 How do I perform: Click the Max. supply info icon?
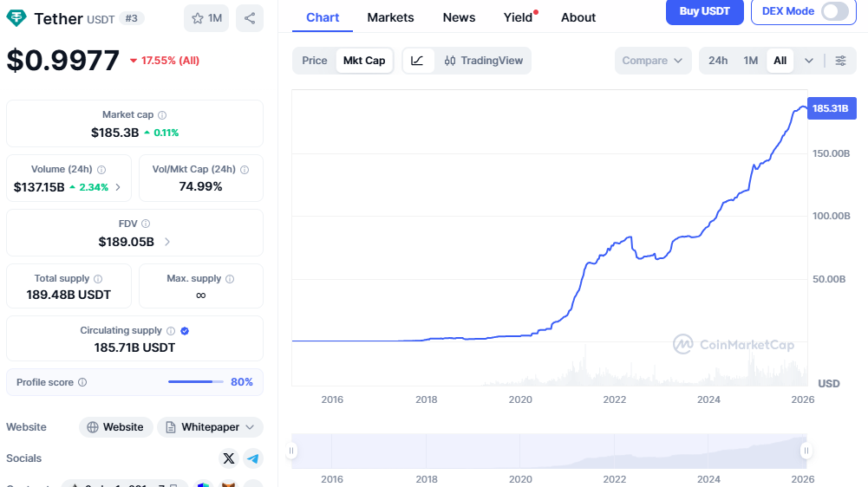coord(230,279)
